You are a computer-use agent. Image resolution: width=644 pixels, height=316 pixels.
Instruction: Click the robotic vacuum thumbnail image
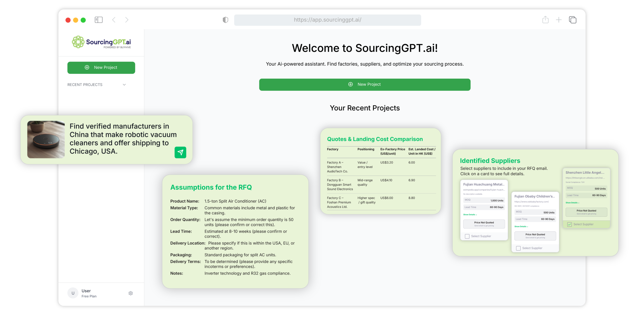(46, 139)
